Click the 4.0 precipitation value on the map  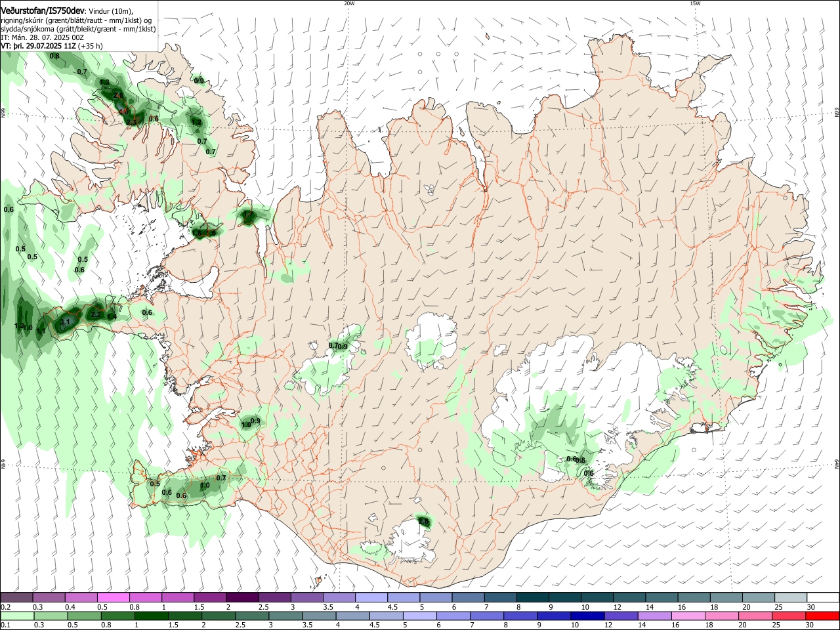coord(123,111)
